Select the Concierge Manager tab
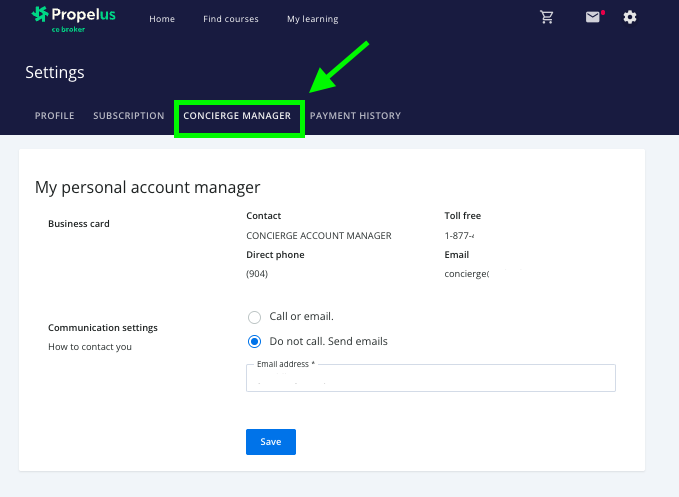 pyautogui.click(x=238, y=116)
